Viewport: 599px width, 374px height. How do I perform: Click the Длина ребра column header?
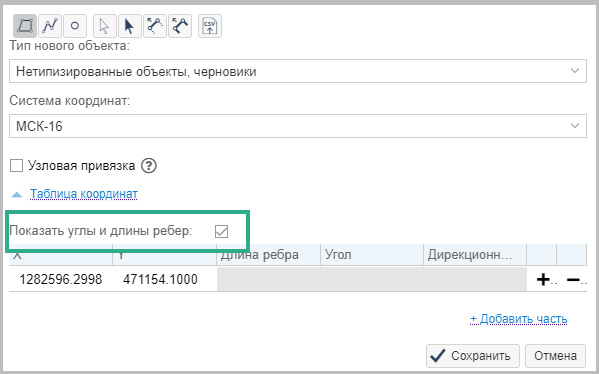[268, 255]
